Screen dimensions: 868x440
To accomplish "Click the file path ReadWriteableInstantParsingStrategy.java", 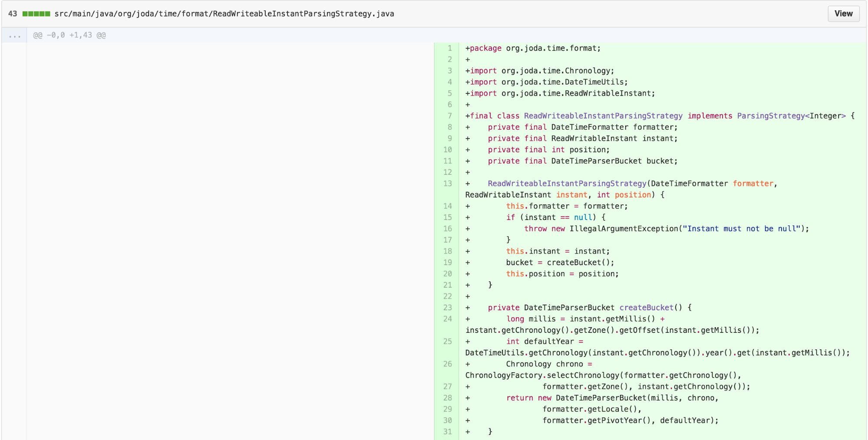I will pyautogui.click(x=224, y=14).
